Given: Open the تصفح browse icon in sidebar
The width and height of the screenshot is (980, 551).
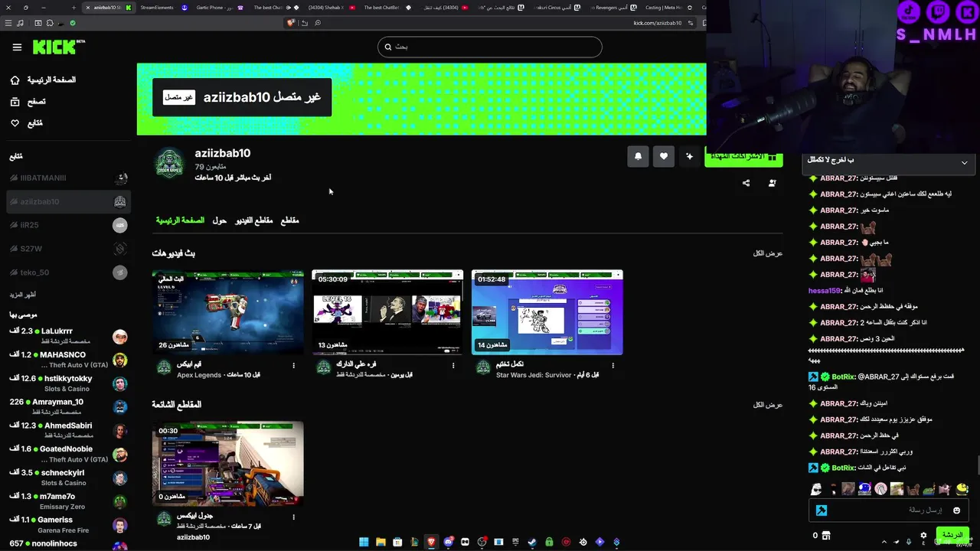Looking at the screenshot, I should click(x=15, y=102).
